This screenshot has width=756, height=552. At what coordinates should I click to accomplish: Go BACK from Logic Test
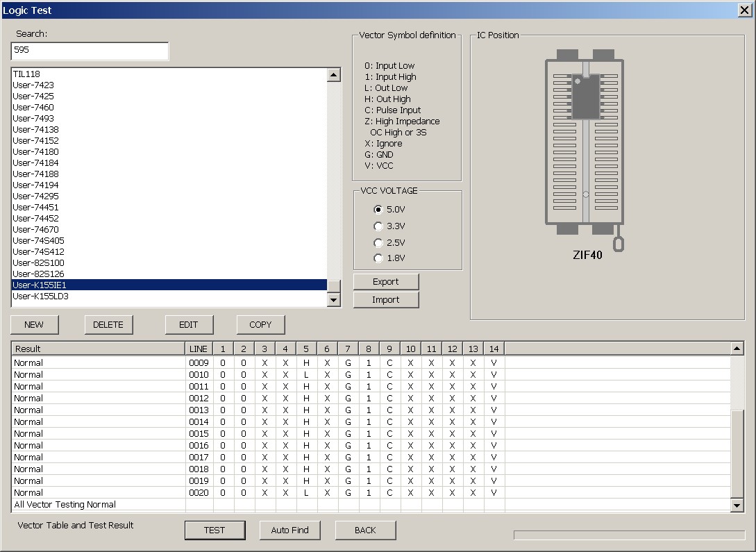click(x=365, y=530)
